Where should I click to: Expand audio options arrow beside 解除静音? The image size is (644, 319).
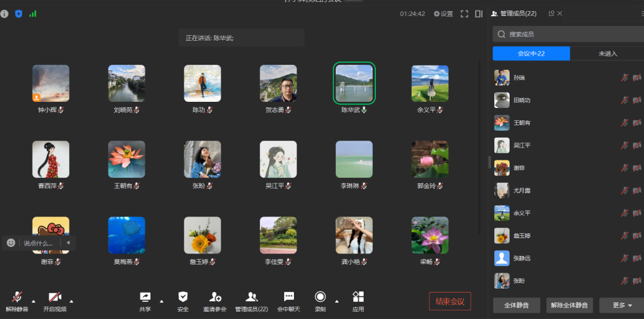(x=34, y=301)
